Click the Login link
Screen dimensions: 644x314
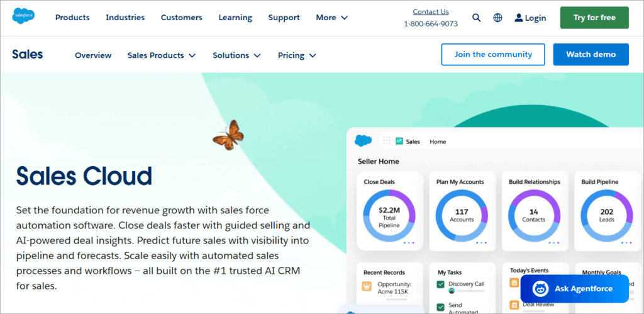536,18
